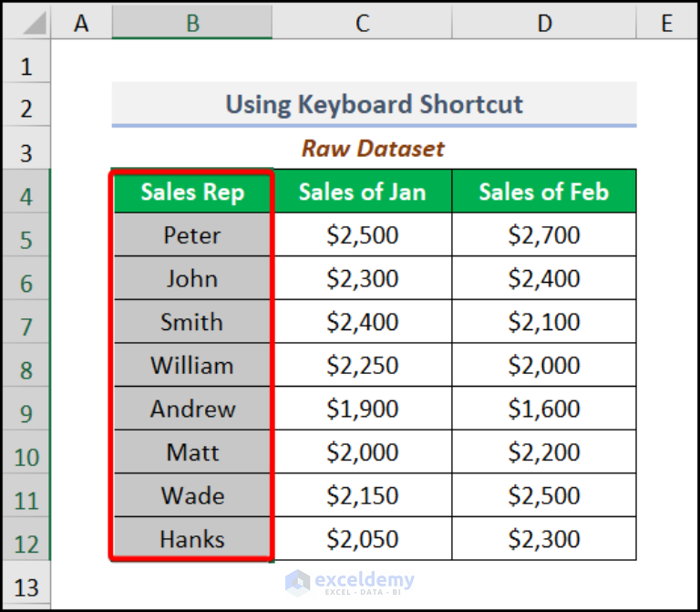Click the 'Sales Rep' header cell
Viewport: 700px width, 612px height.
point(192,192)
